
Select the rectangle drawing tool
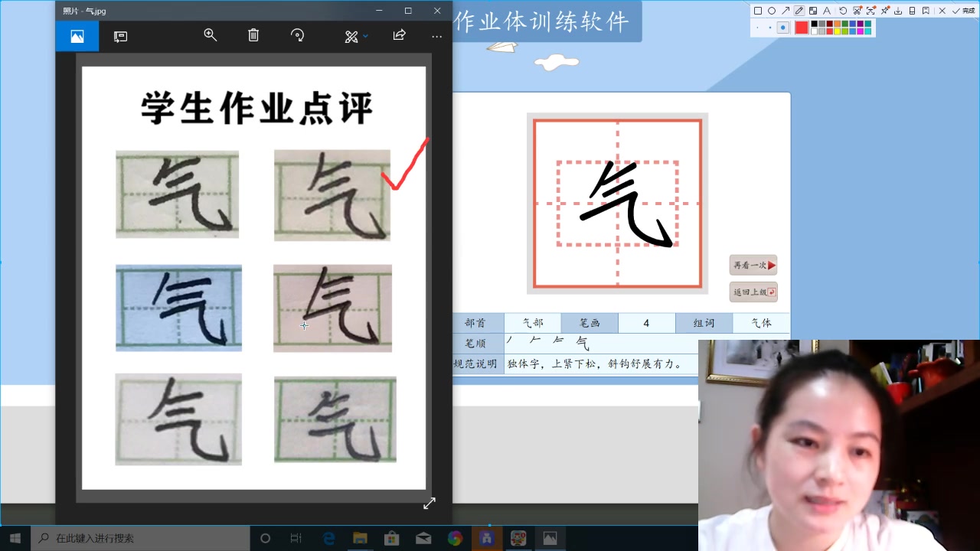[x=756, y=10]
